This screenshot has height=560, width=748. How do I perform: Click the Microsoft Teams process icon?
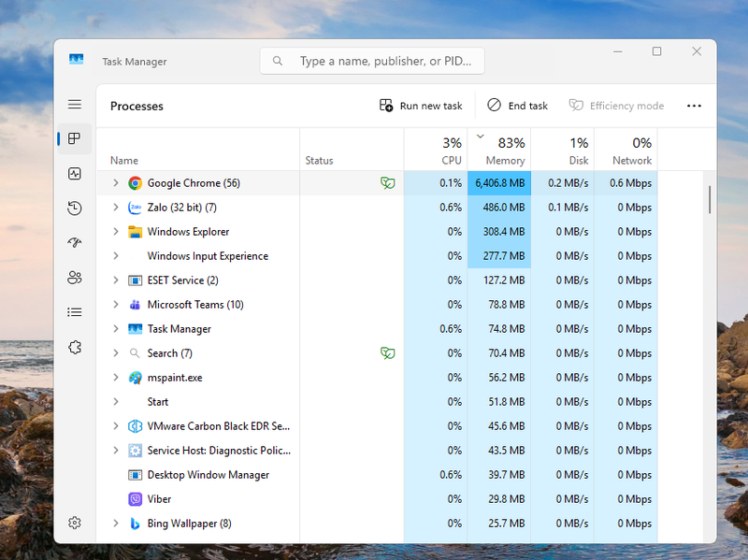point(135,305)
